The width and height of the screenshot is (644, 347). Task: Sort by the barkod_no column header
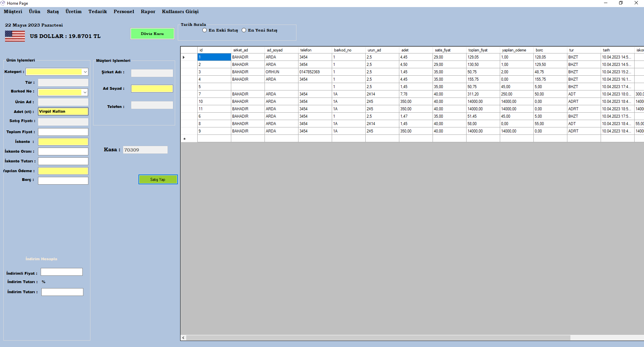(x=349, y=50)
